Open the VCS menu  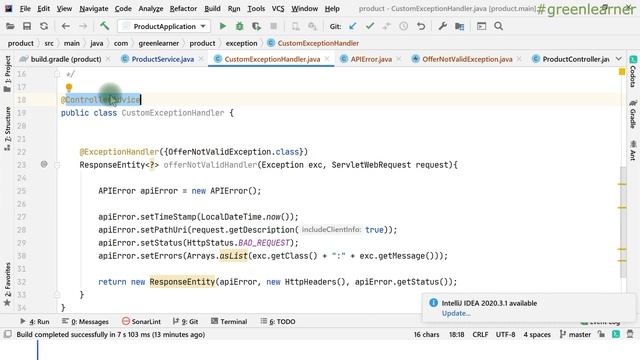point(278,9)
